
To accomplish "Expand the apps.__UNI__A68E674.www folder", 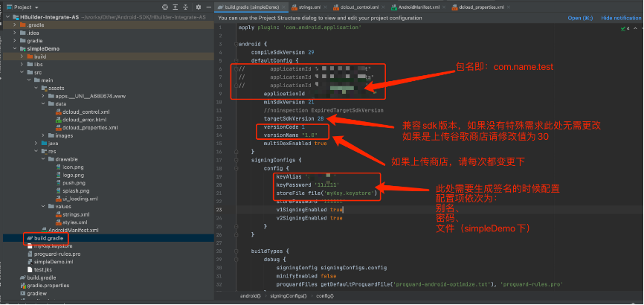I will (43, 96).
